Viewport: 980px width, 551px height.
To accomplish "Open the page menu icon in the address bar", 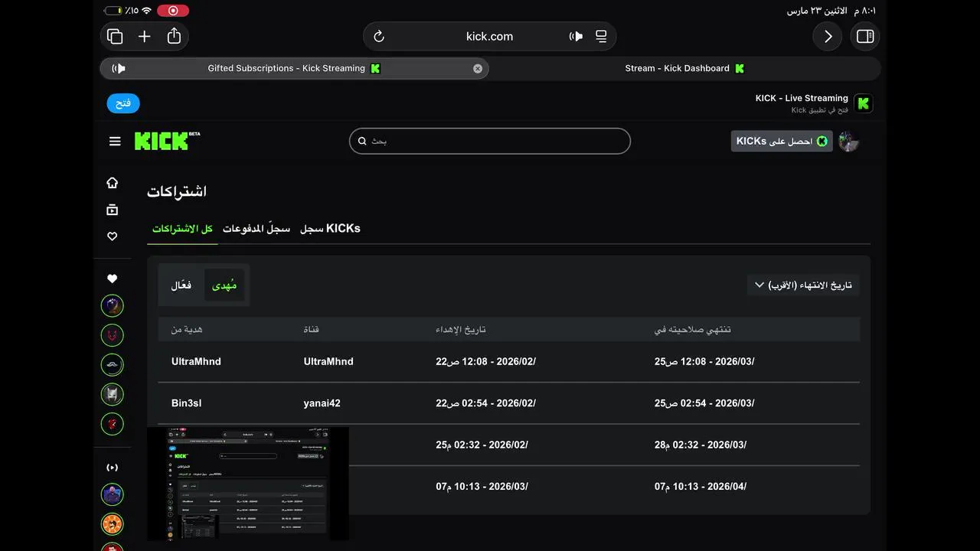I will click(601, 36).
